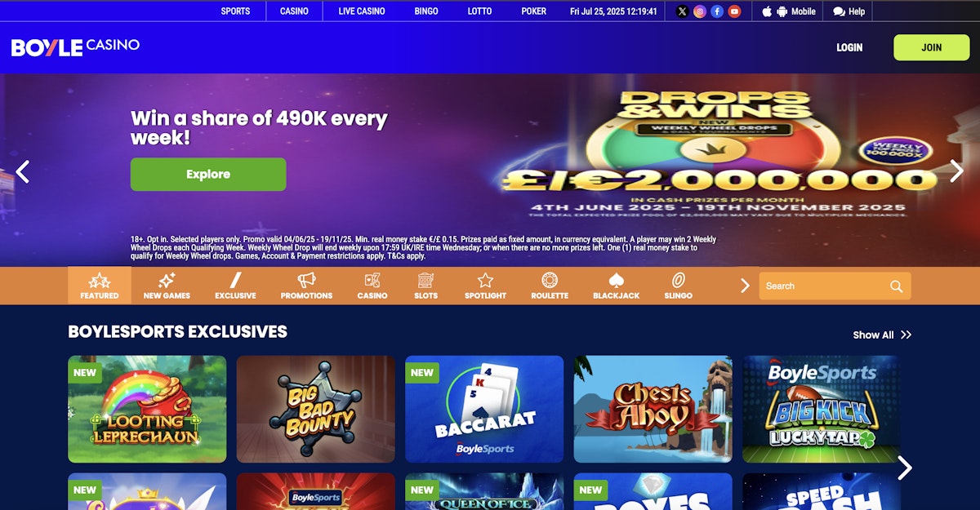Open the X (Twitter) social icon

[x=683, y=11]
